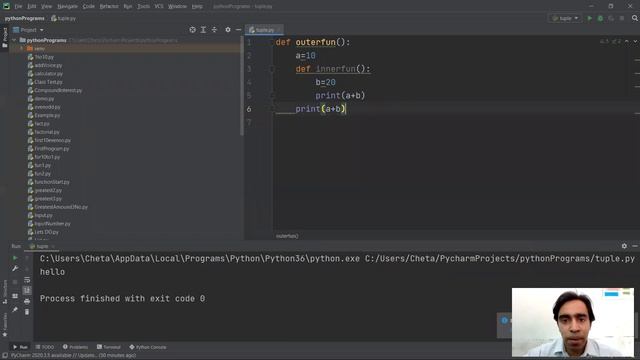Open the TODO tool window
Viewport: 640px width, 360px height.
tap(45, 347)
